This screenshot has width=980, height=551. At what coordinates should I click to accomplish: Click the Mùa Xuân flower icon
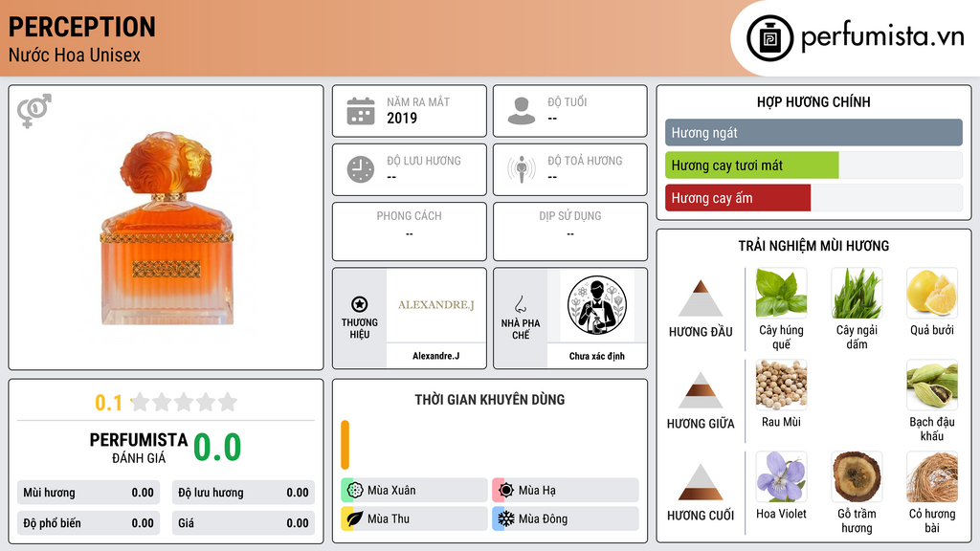point(354,490)
